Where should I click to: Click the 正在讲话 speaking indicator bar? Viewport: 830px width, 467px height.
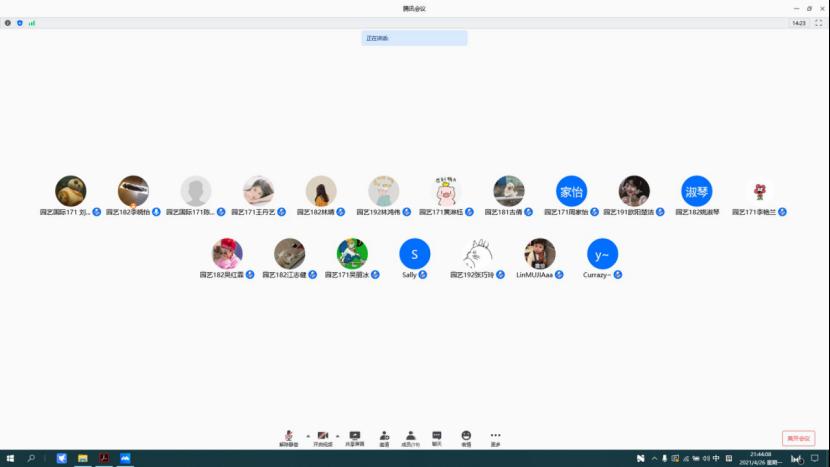pyautogui.click(x=414, y=38)
